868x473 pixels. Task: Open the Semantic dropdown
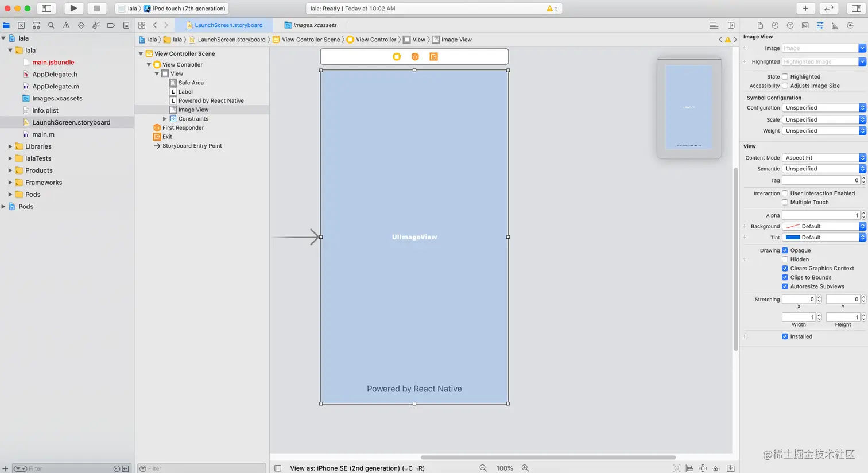824,169
